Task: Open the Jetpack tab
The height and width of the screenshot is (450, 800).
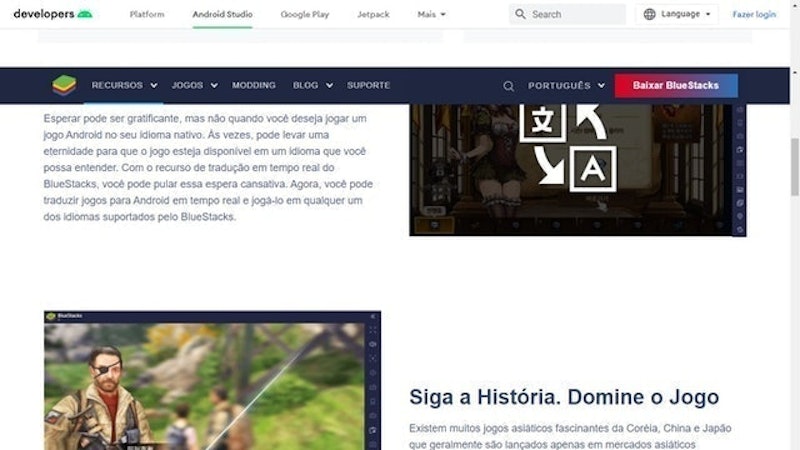Action: pos(373,14)
